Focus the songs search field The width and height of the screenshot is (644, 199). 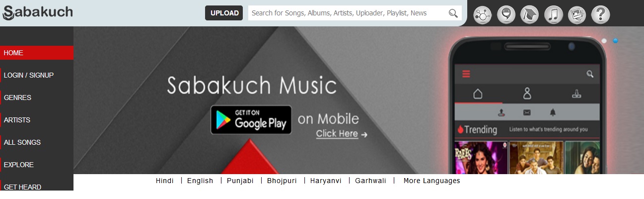coord(348,13)
